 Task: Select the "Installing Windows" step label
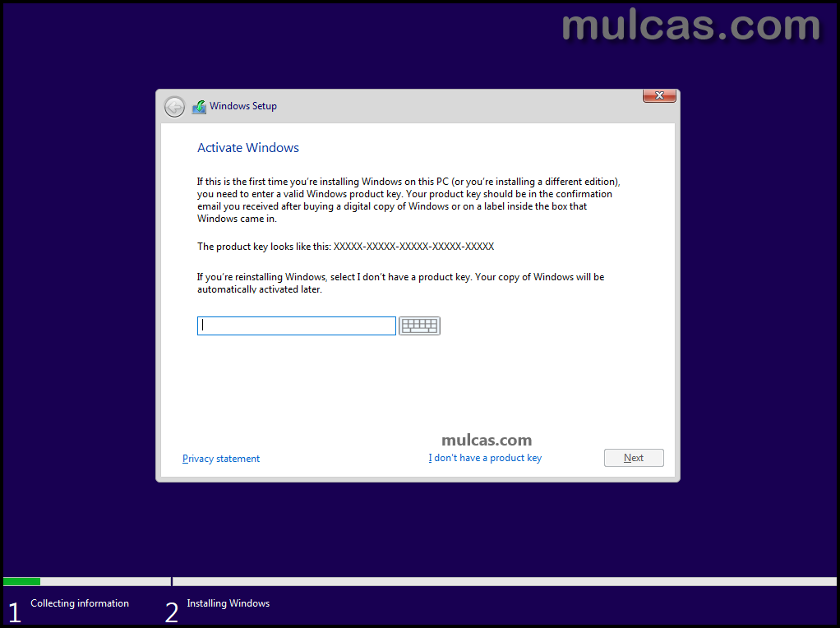tap(228, 603)
